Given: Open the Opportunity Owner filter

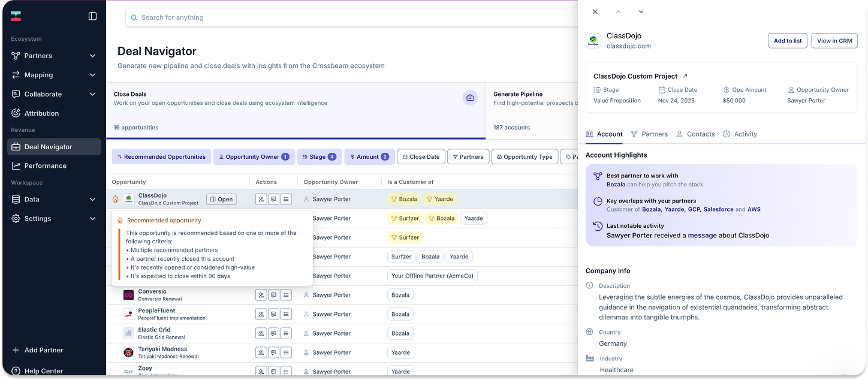Looking at the screenshot, I should (x=254, y=156).
